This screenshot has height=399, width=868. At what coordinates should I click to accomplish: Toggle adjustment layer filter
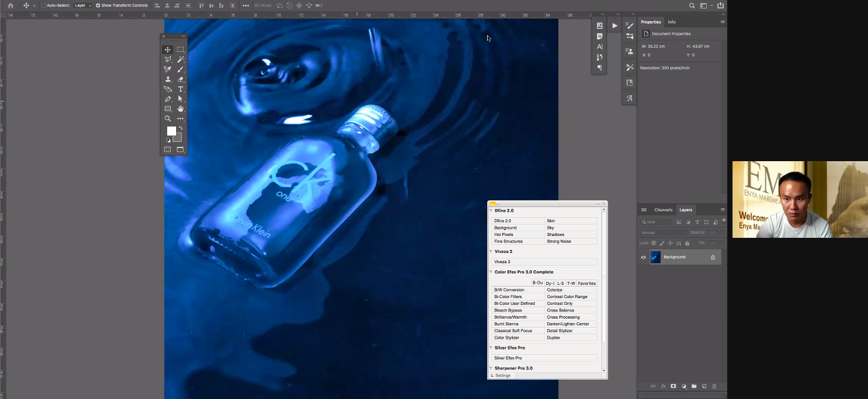[688, 222]
